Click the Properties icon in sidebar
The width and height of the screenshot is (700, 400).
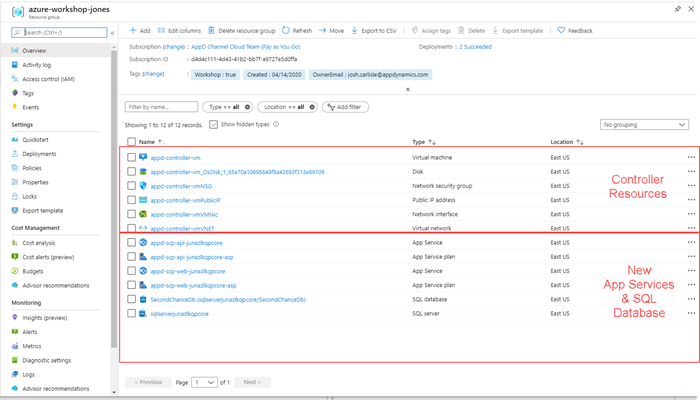(15, 182)
